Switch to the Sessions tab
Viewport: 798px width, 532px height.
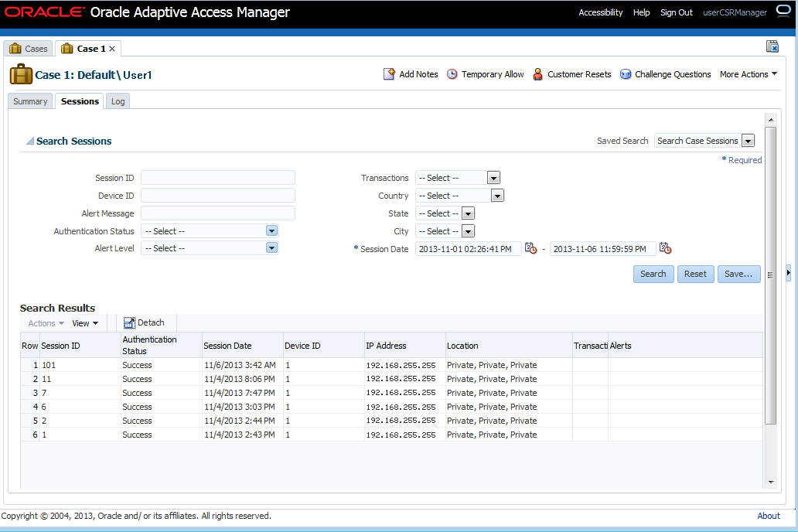(80, 101)
